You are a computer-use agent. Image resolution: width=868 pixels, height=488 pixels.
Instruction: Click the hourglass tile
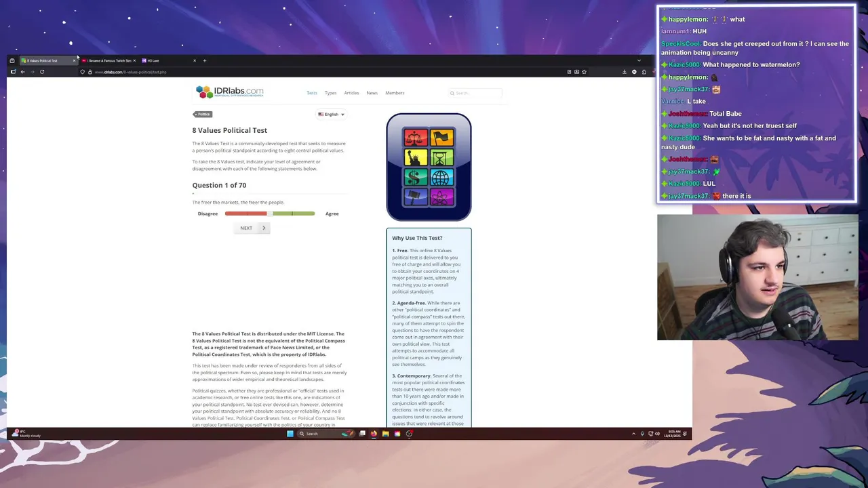pos(441,158)
